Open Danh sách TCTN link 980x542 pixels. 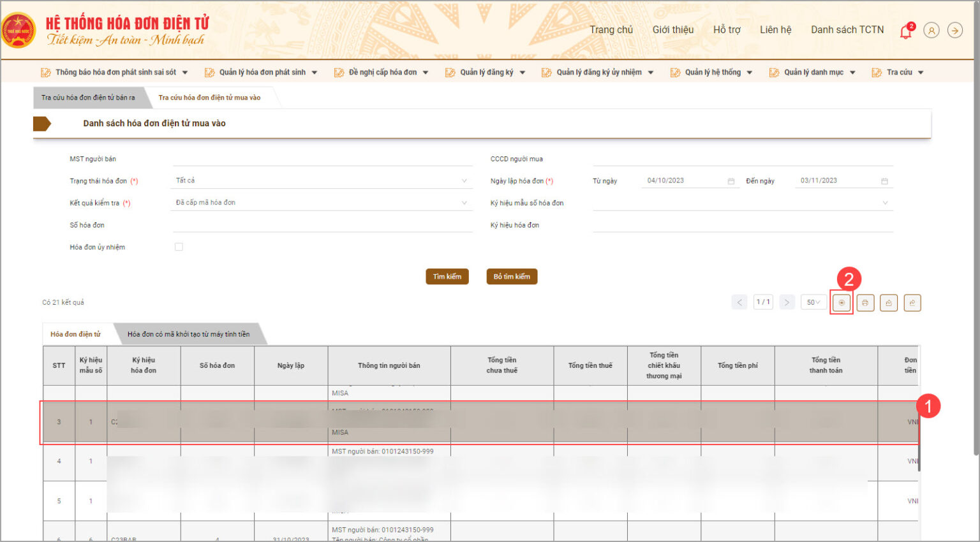click(x=847, y=30)
